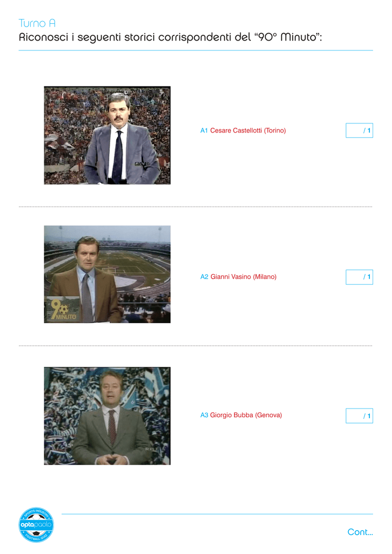392x554 pixels.
Task: Open the stadium background correspondent photo
Action: click(x=107, y=274)
